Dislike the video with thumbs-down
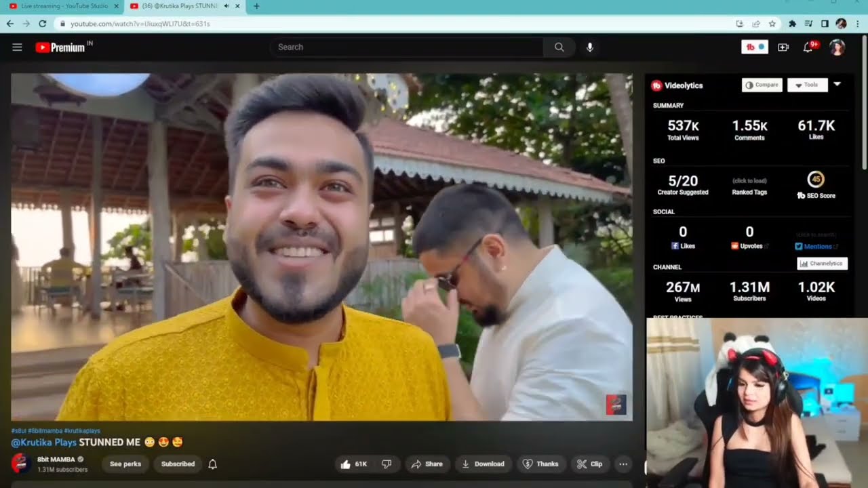Screen dimensions: 868x488 (x=387, y=464)
